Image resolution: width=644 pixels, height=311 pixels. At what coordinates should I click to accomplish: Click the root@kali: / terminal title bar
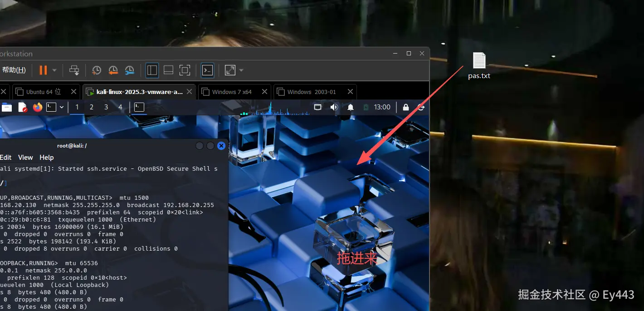coord(72,146)
